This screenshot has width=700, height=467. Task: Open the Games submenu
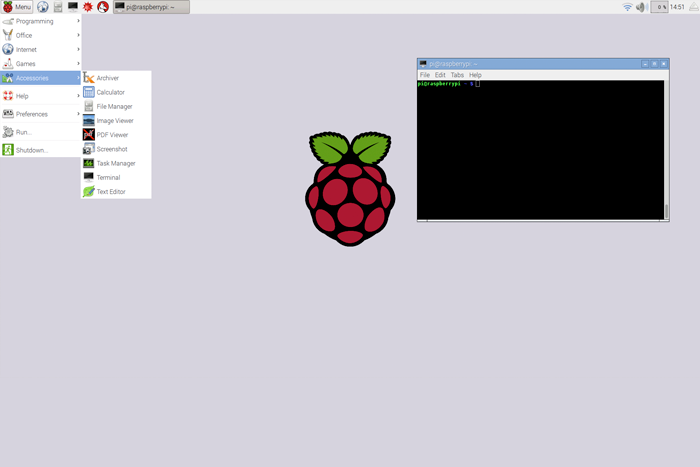(41, 64)
